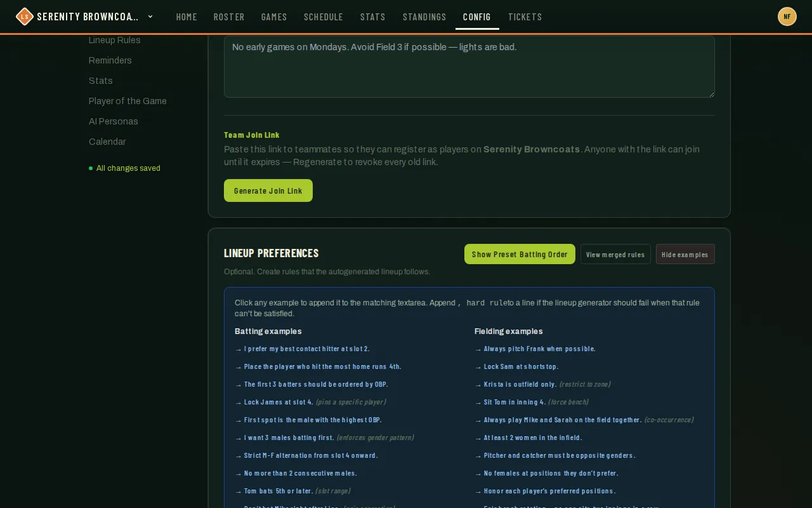View the Stats tab in navbar
812x508 pixels.
[x=373, y=17]
